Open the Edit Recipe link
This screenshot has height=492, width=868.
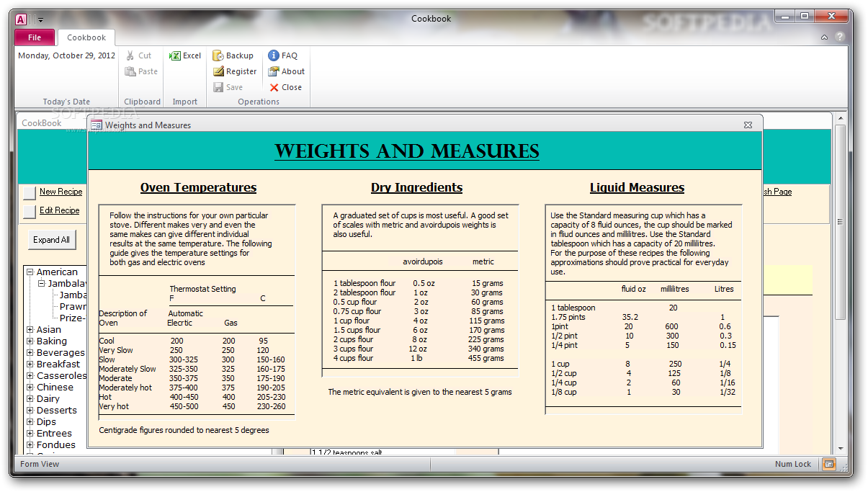59,210
